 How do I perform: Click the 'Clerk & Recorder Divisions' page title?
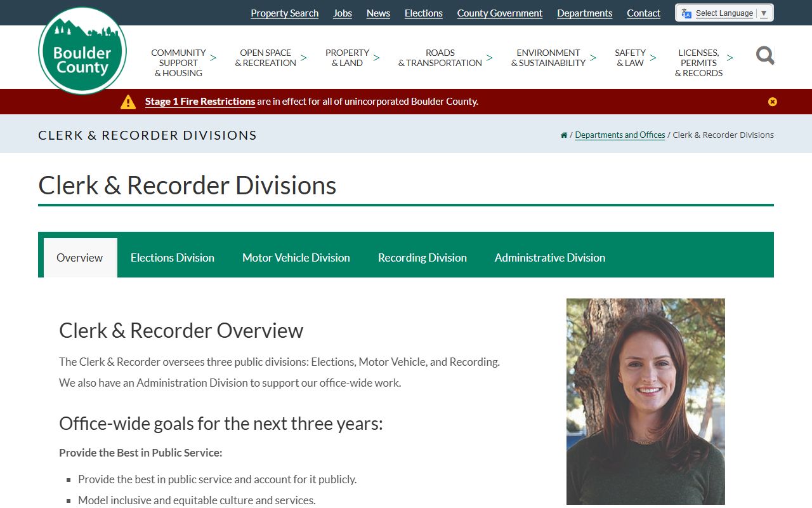(187, 185)
